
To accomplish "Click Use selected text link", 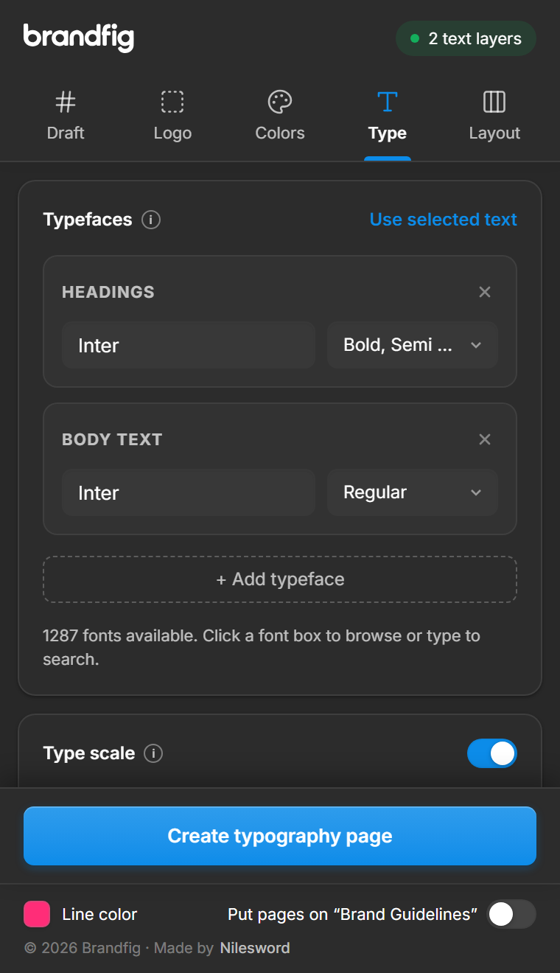I will (x=444, y=220).
